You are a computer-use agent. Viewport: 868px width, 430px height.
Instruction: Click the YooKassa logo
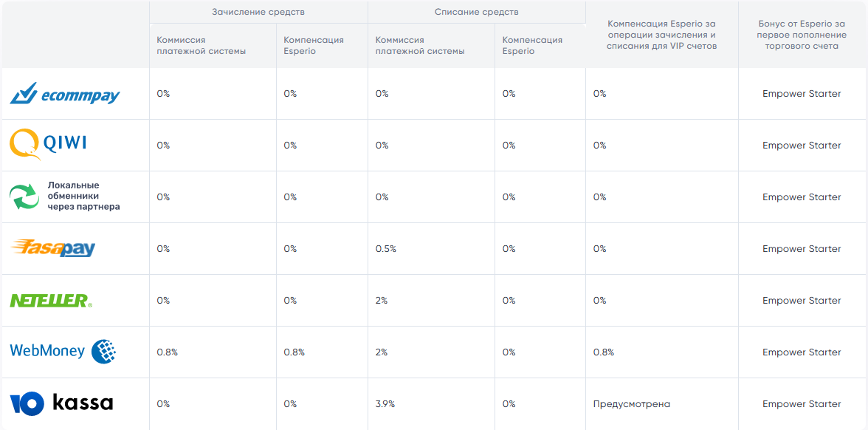(x=61, y=403)
